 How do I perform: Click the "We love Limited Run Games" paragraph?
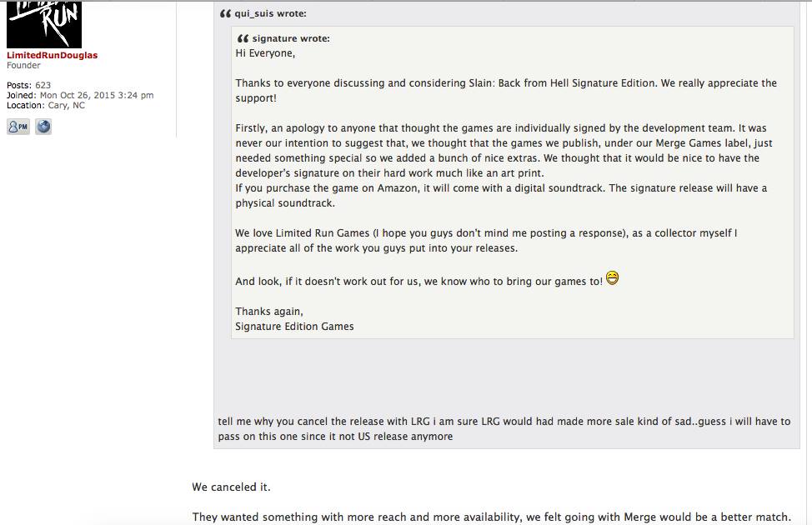click(x=486, y=240)
